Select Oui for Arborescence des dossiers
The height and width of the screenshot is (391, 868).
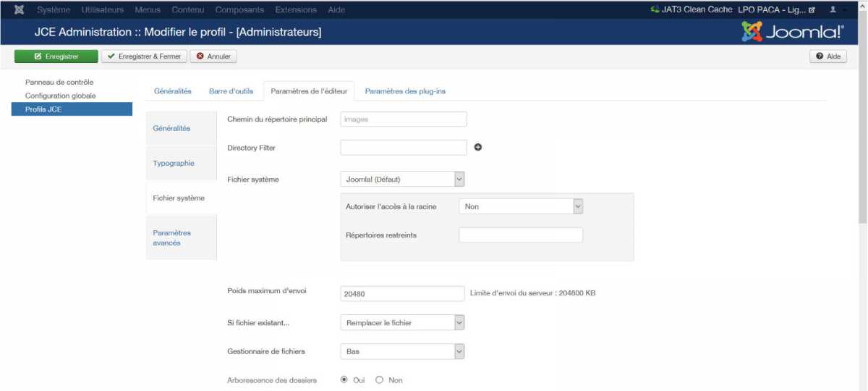344,380
